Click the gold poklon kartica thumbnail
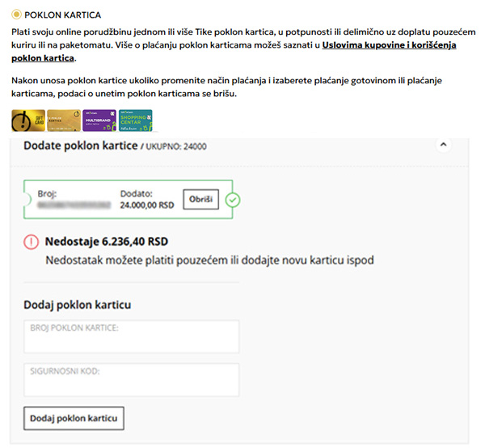Viewport: 485px width, 448px height. (64, 120)
